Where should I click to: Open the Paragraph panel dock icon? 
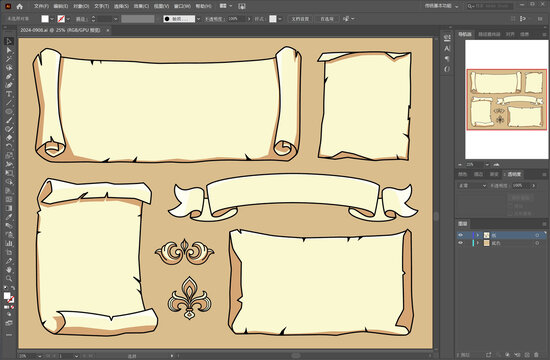[x=447, y=59]
